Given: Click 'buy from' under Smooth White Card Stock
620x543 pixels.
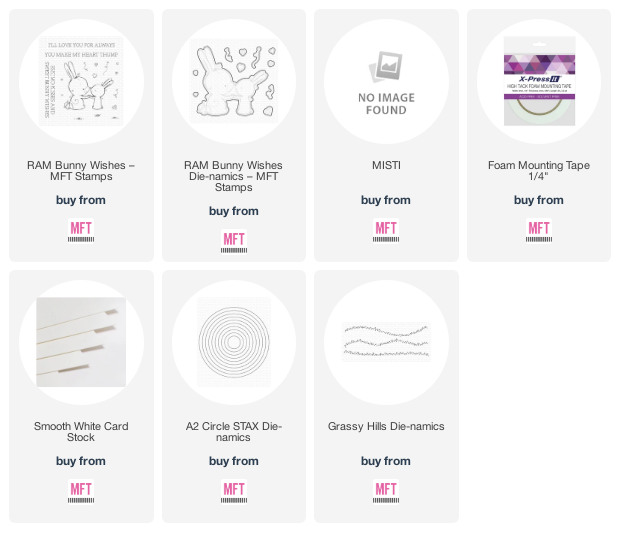Looking at the screenshot, I should point(81,461).
